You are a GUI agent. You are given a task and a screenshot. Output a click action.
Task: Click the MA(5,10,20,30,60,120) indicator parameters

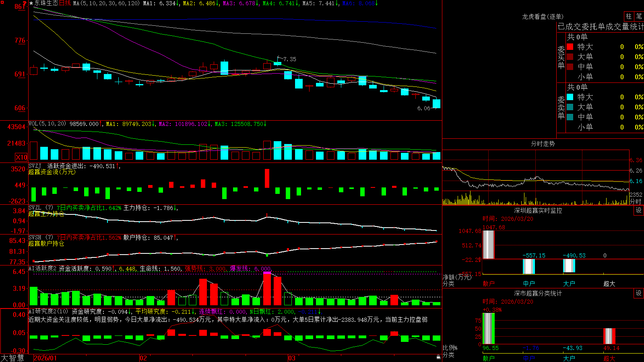pos(107,3)
